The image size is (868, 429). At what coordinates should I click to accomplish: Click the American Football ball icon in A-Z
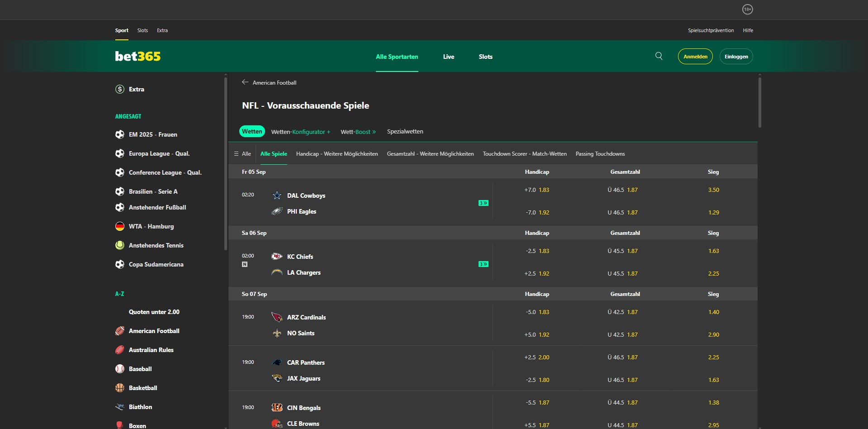point(119,331)
